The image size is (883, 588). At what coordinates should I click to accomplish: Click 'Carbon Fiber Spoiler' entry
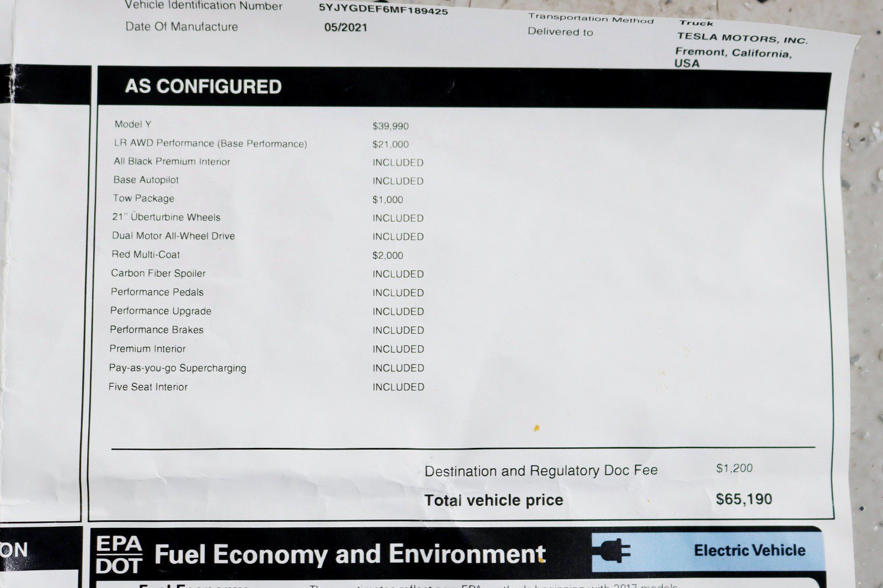pos(158,273)
